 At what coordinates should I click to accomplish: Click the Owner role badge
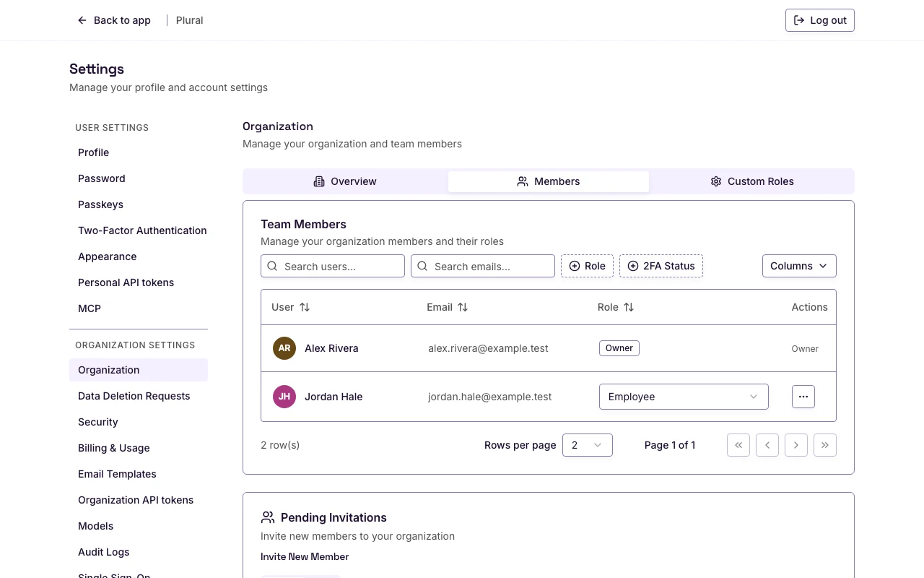pos(619,348)
